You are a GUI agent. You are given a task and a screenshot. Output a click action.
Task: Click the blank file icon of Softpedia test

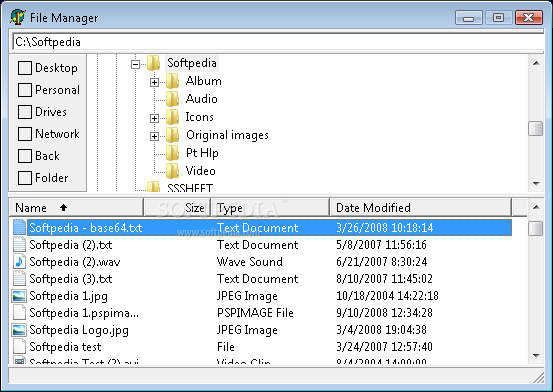(x=19, y=346)
